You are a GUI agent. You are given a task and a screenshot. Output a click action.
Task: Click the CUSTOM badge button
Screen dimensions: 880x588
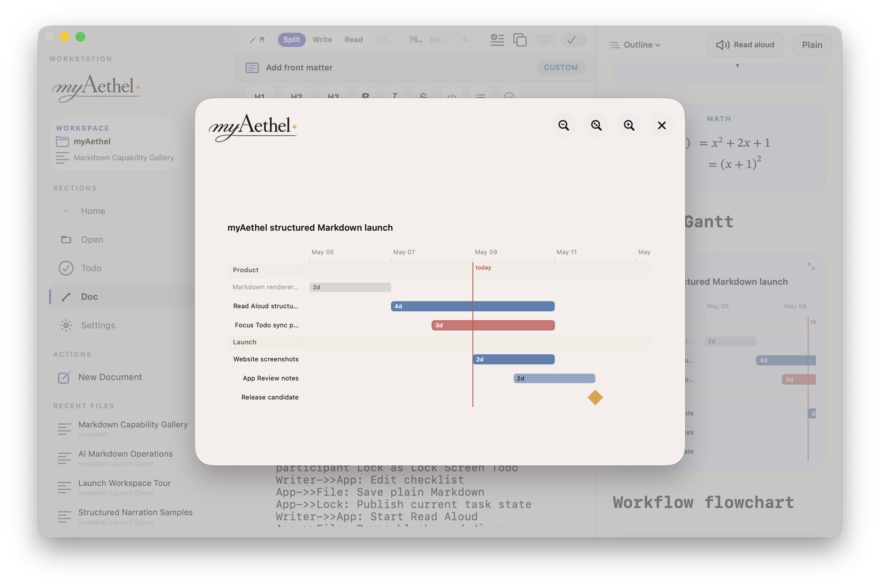[561, 67]
